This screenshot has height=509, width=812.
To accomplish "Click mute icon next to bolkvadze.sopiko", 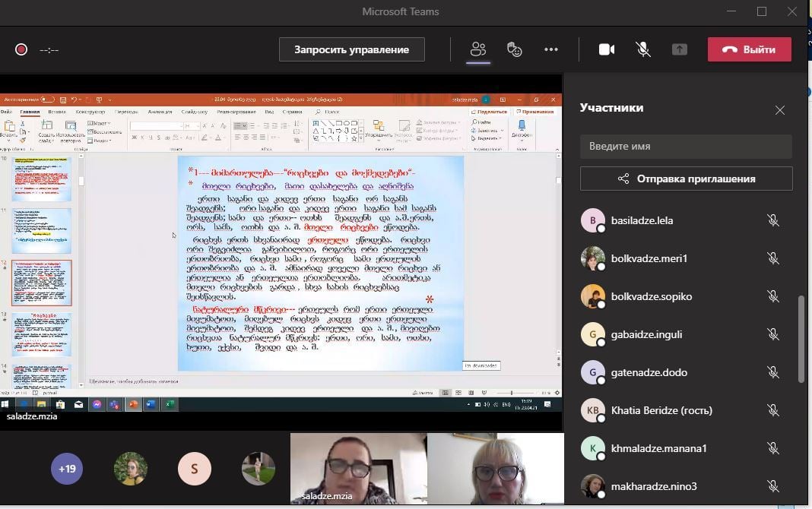I will [773, 296].
